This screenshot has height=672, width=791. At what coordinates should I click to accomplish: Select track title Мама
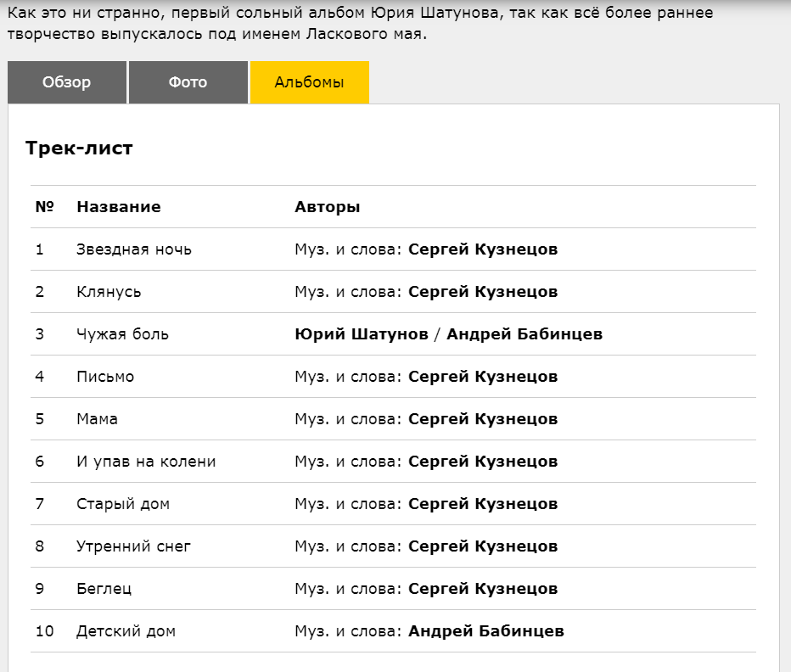[97, 419]
